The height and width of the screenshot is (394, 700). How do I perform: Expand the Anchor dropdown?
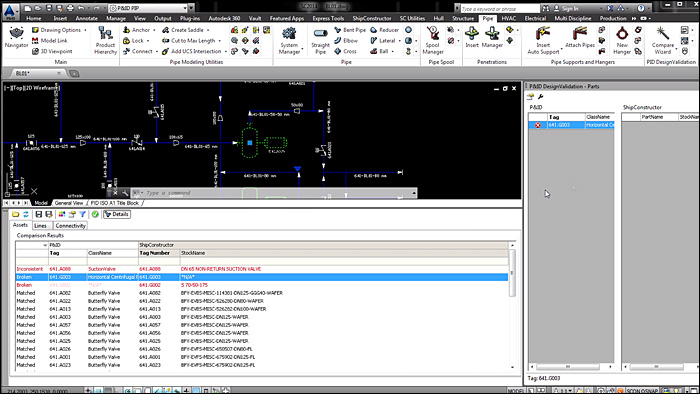click(x=154, y=30)
